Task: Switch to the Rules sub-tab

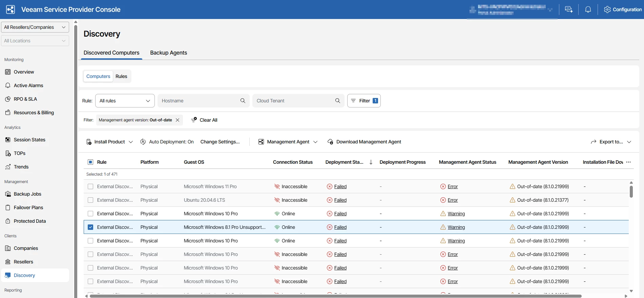Action: point(121,76)
